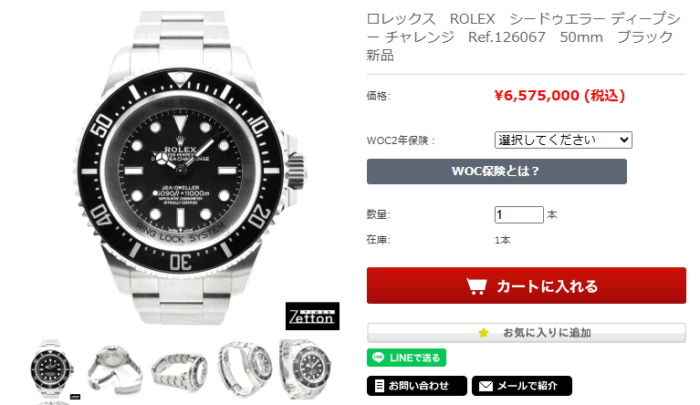Select fourth thumbnail showing clasp view
Screen dimensions: 700x405
245,369
